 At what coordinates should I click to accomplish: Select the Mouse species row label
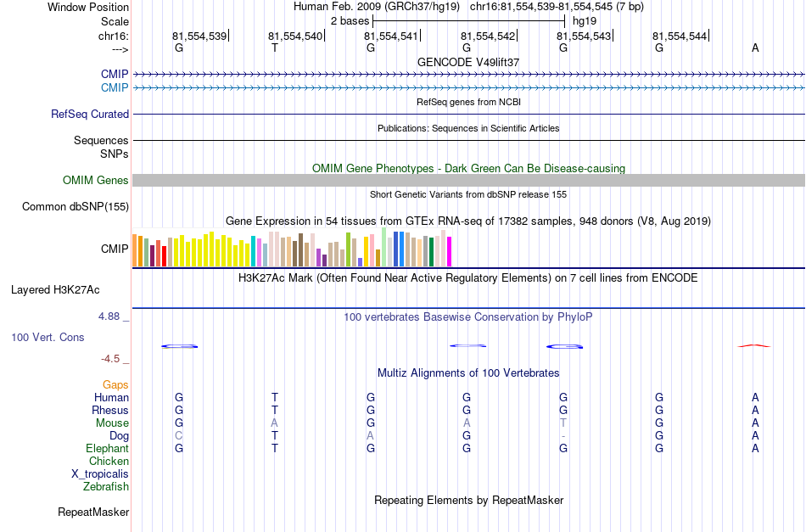click(112, 423)
